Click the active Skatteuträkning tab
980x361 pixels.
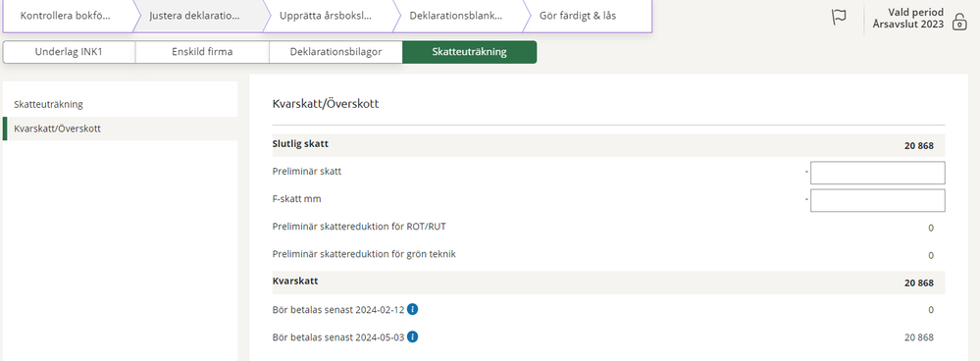[x=469, y=52]
